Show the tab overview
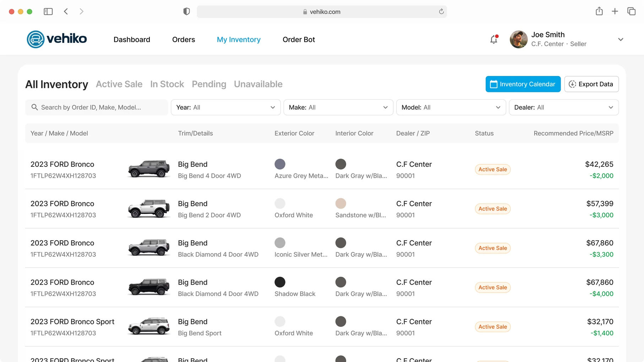Image resolution: width=644 pixels, height=362 pixels. tap(631, 12)
